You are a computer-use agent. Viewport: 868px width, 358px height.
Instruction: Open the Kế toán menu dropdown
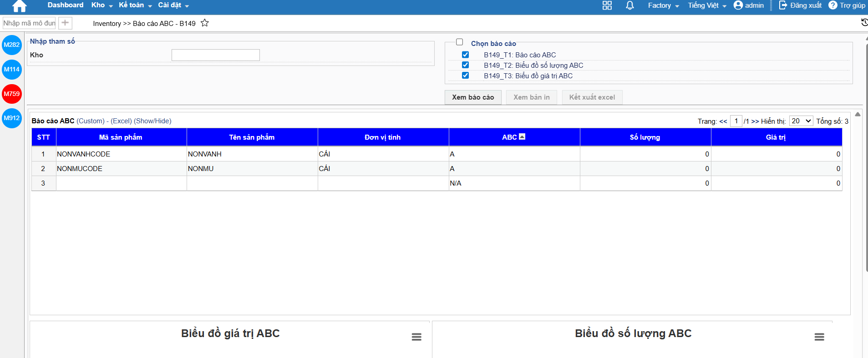(x=135, y=5)
